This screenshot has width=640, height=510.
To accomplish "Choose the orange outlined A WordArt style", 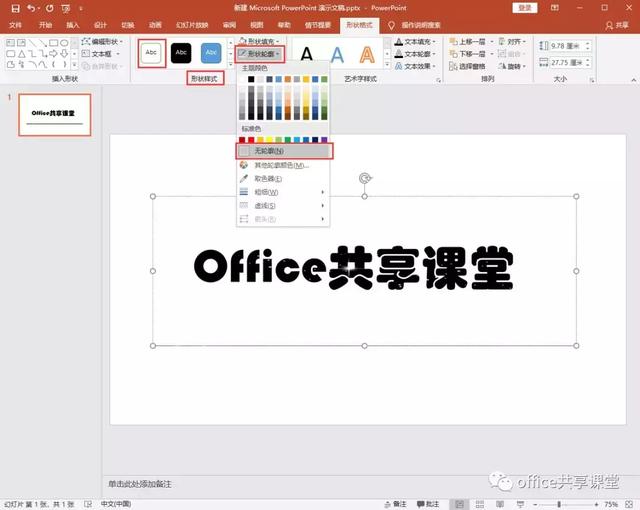I will [x=367, y=54].
